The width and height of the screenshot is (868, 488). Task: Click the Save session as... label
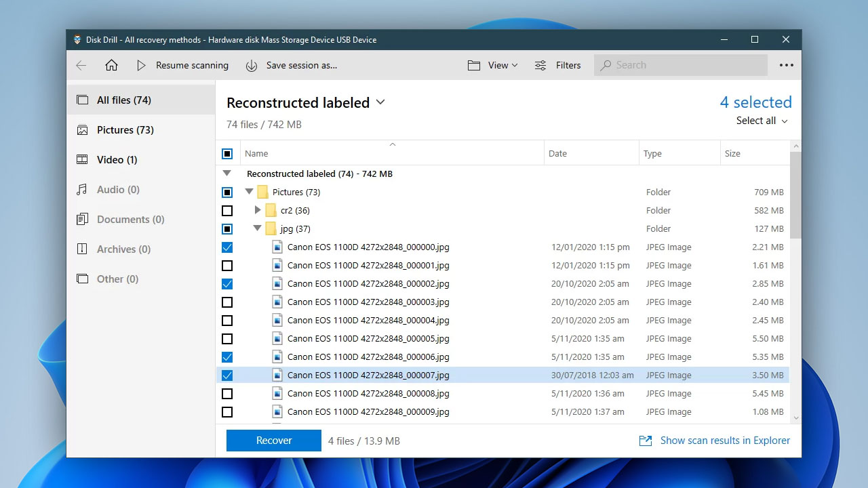tap(302, 66)
